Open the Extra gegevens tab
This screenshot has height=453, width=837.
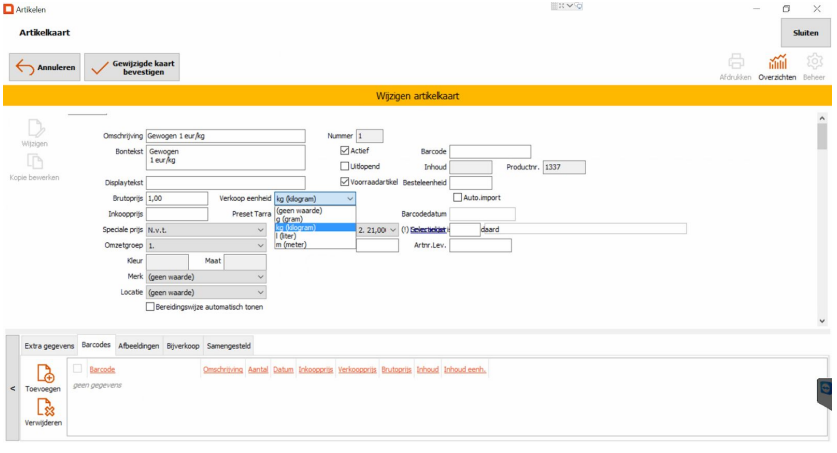pos(49,345)
